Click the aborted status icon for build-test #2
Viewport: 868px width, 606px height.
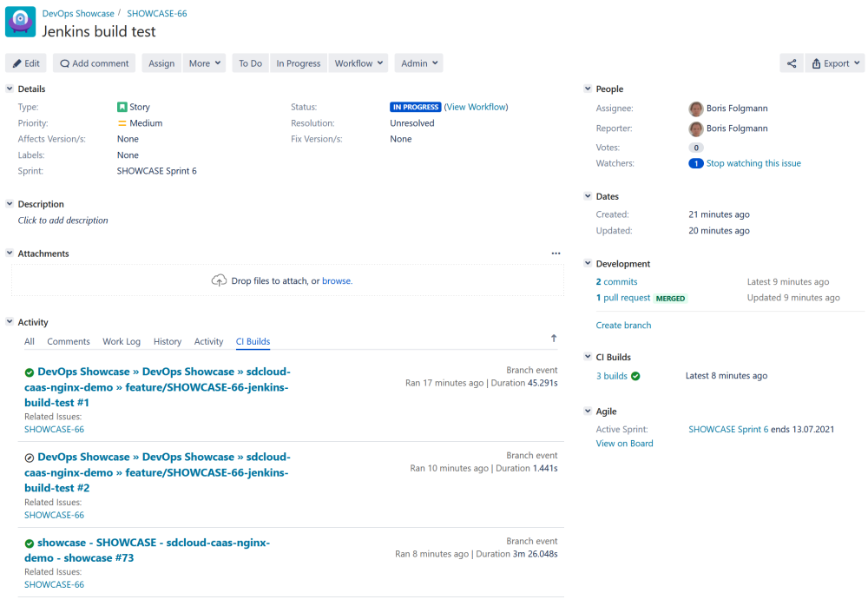pos(30,458)
